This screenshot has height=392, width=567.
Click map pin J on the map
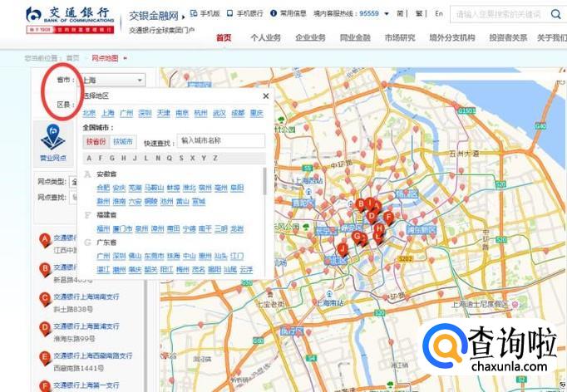click(343, 250)
